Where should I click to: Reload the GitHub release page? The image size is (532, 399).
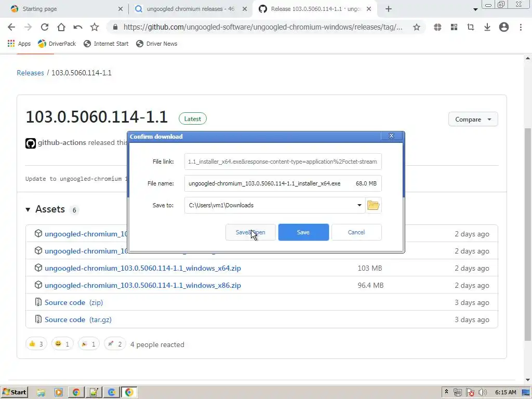point(45,27)
